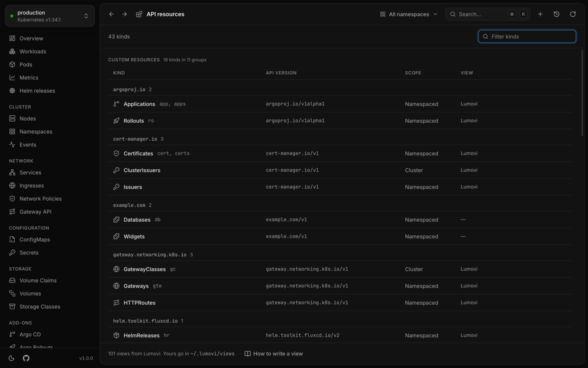Go to ConfigMaps page
The height and width of the screenshot is (368, 588).
tap(50, 240)
